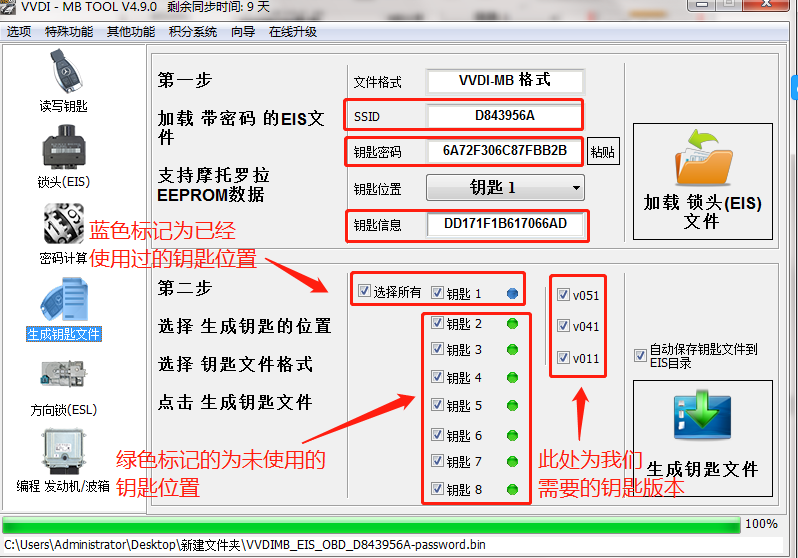Click the green status dot for 钥匙 6

(512, 436)
